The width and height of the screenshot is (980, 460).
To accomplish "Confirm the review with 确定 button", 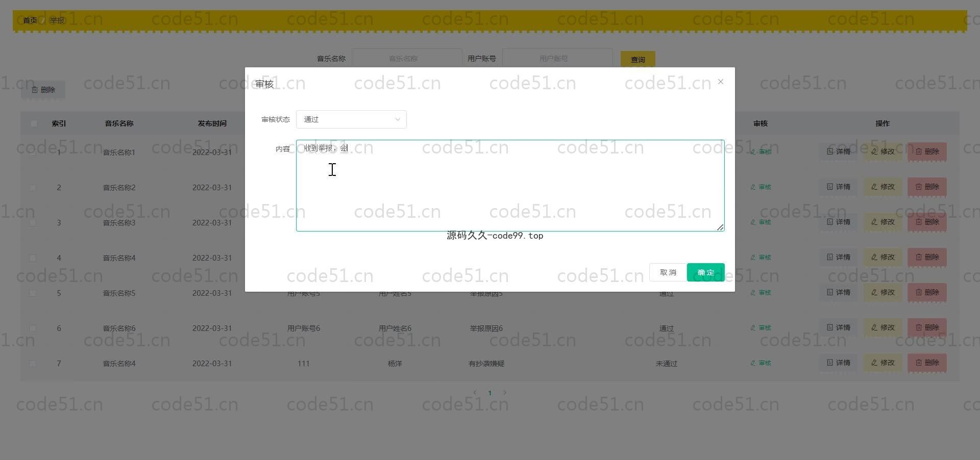I will 706,272.
